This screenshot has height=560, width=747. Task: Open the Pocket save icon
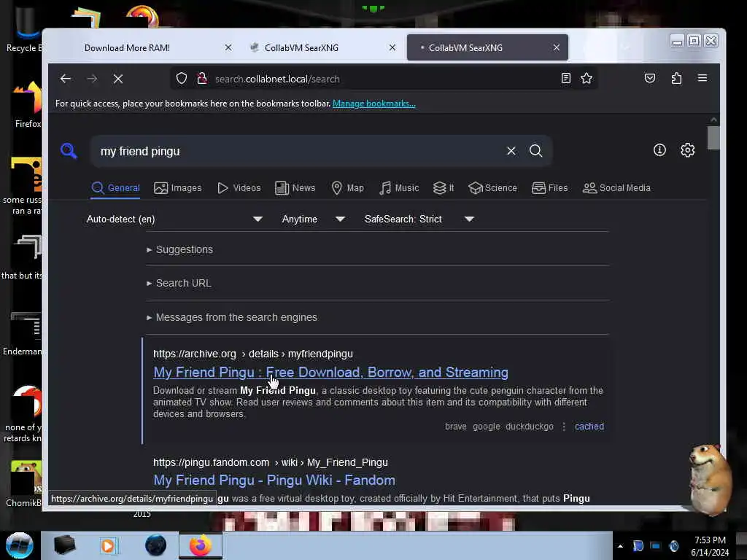coord(650,78)
